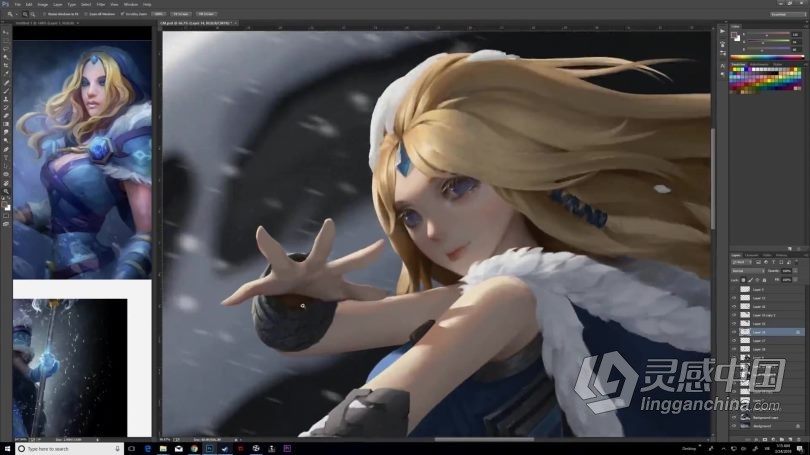Click the Windows taskbar search box
The image size is (810, 455).
pos(69,449)
